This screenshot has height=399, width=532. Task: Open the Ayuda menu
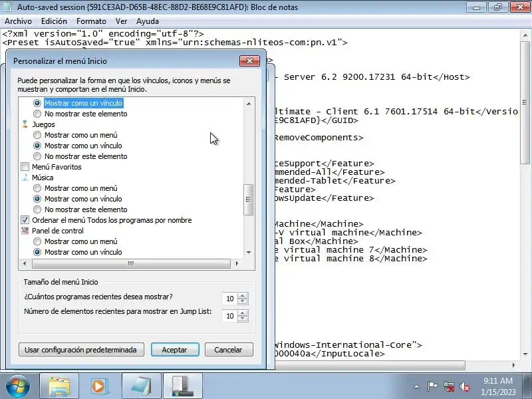(x=148, y=21)
